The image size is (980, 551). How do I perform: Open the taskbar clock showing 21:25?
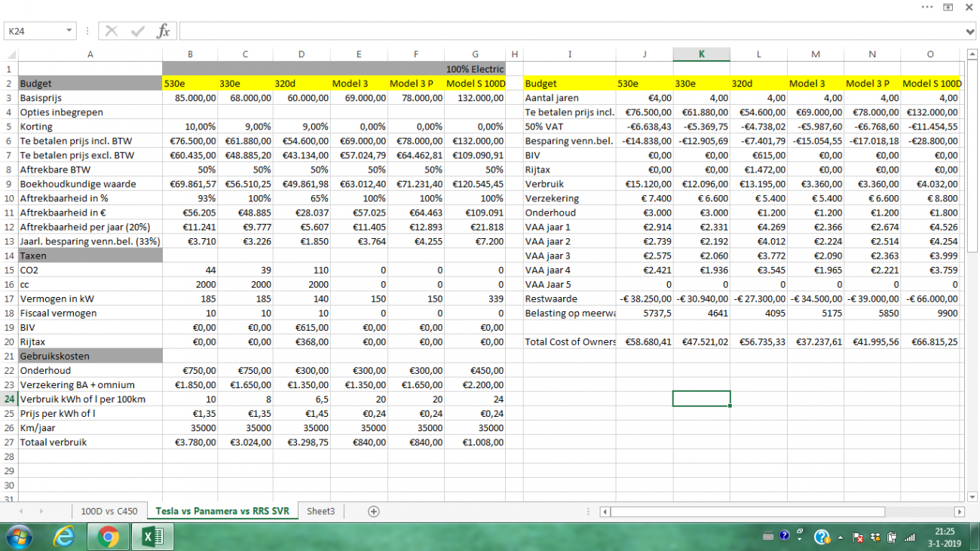point(944,537)
